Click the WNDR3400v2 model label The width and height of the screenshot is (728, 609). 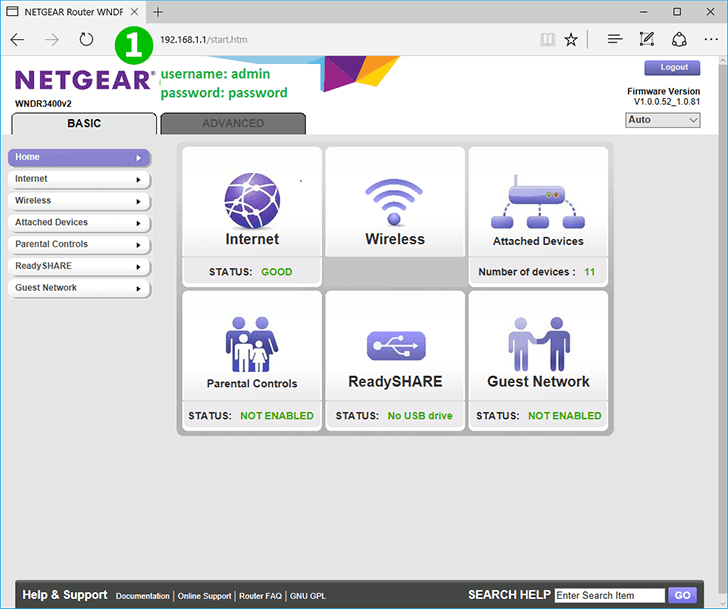(x=43, y=104)
